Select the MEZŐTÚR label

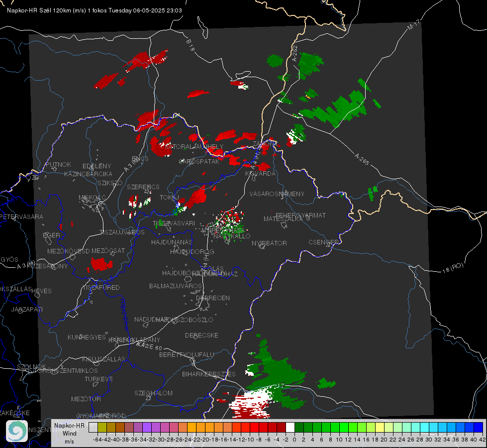(x=86, y=399)
